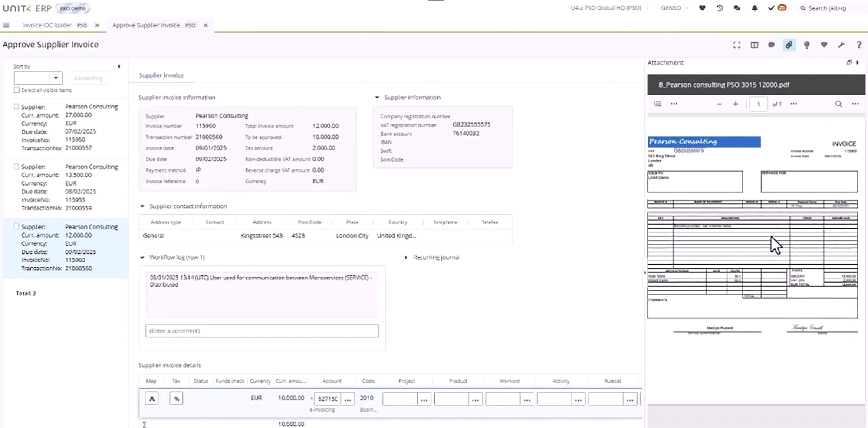Image resolution: width=868 pixels, height=428 pixels.
Task: Click the Tax percent button in details row
Action: point(176,399)
